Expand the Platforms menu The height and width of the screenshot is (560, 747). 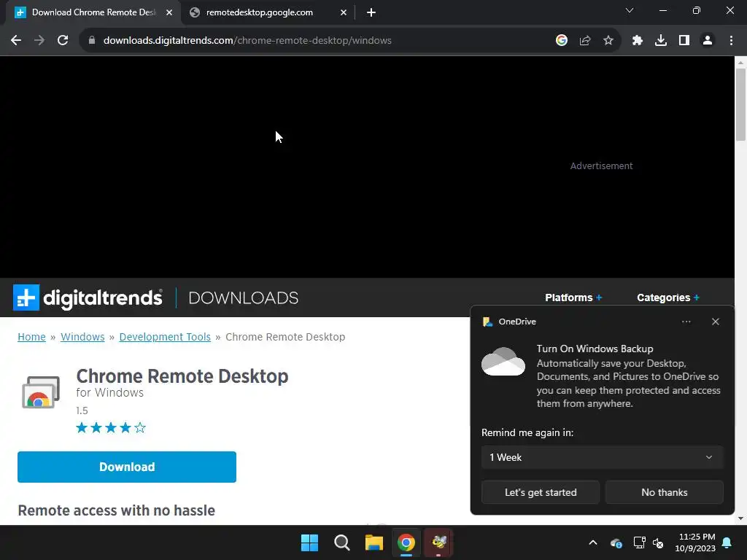(x=573, y=297)
